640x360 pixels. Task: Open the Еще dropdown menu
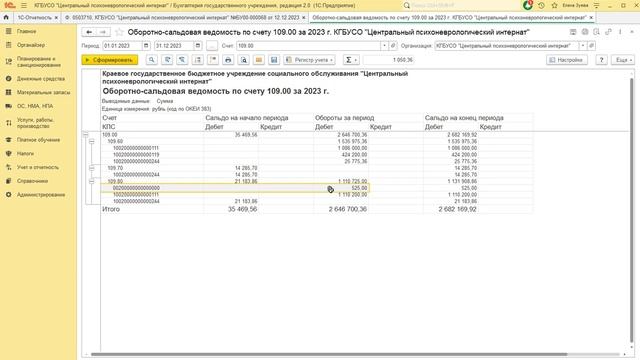[623, 60]
